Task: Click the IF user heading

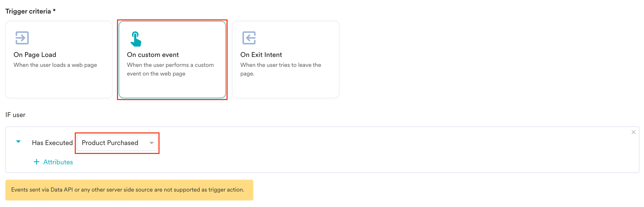Action: point(15,115)
